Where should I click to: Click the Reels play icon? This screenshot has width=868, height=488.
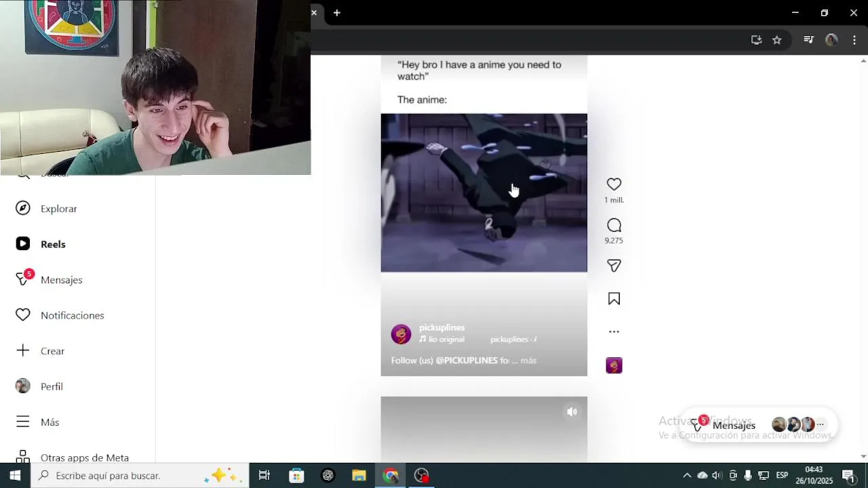point(23,244)
